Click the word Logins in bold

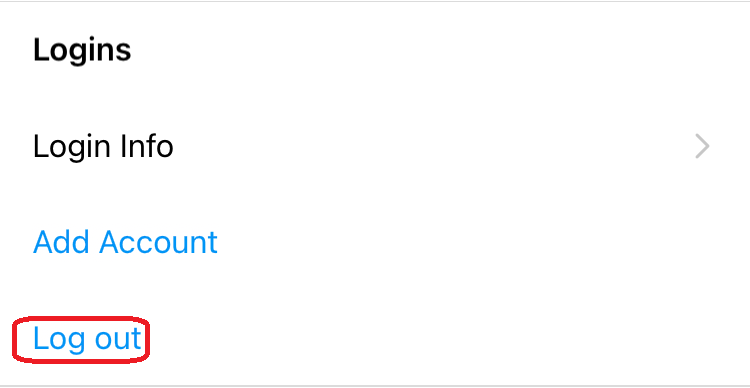tap(82, 50)
